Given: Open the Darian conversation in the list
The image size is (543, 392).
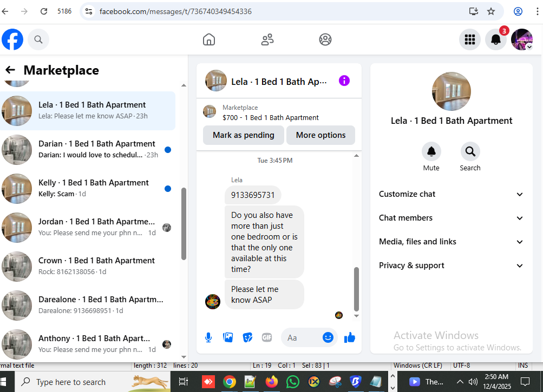Looking at the screenshot, I should tap(88, 149).
